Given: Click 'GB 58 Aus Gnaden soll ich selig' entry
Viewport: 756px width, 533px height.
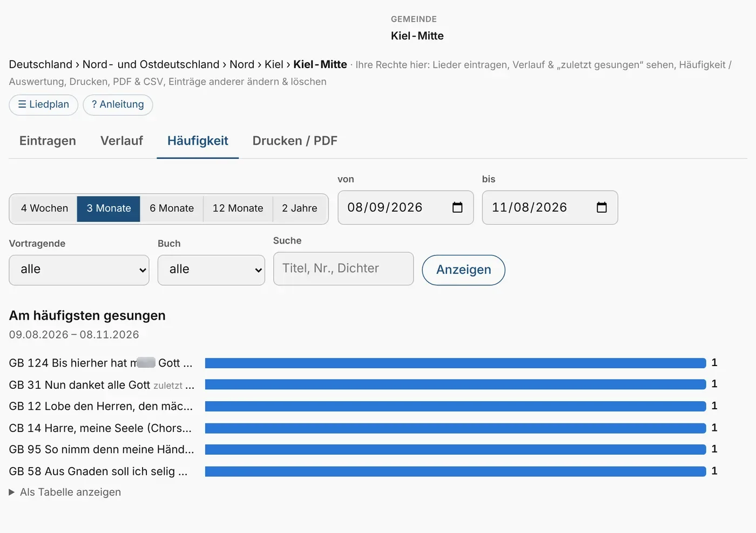Looking at the screenshot, I should 98,471.
